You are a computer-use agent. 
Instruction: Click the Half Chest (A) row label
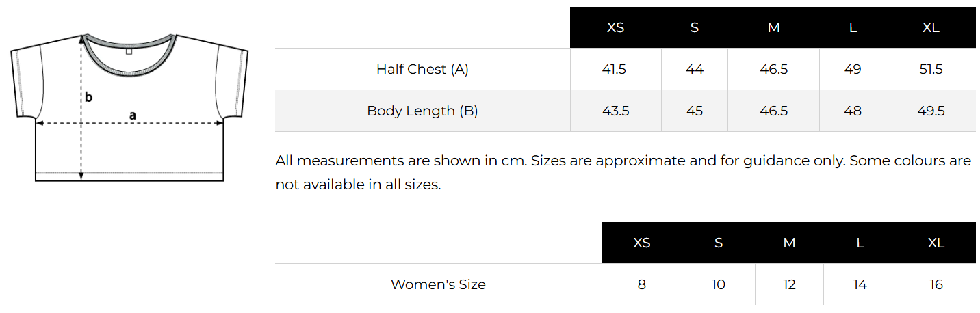tap(422, 69)
